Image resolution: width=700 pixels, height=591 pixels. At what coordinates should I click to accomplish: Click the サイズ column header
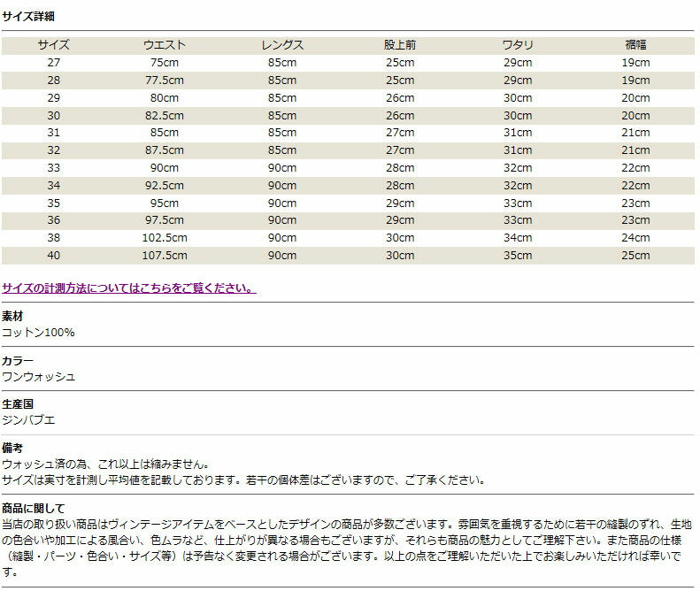[53, 45]
